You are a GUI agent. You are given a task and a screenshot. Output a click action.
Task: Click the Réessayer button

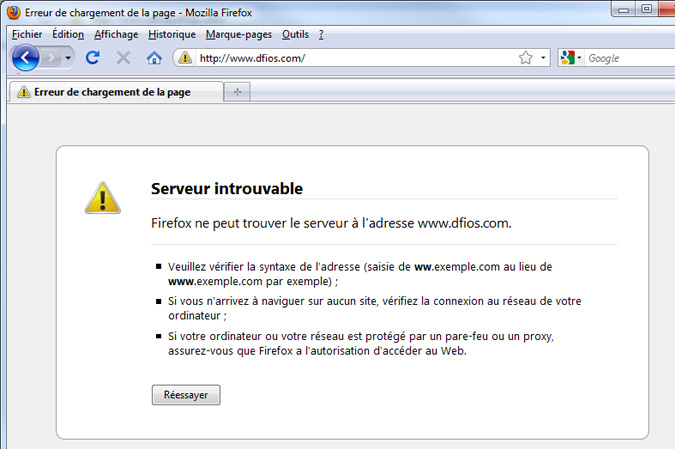[x=186, y=395]
